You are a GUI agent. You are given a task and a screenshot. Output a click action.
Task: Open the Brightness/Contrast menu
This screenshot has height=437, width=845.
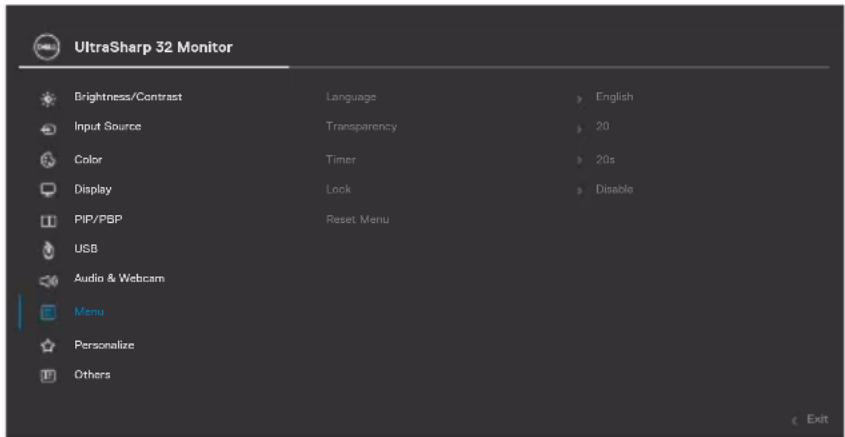[128, 97]
